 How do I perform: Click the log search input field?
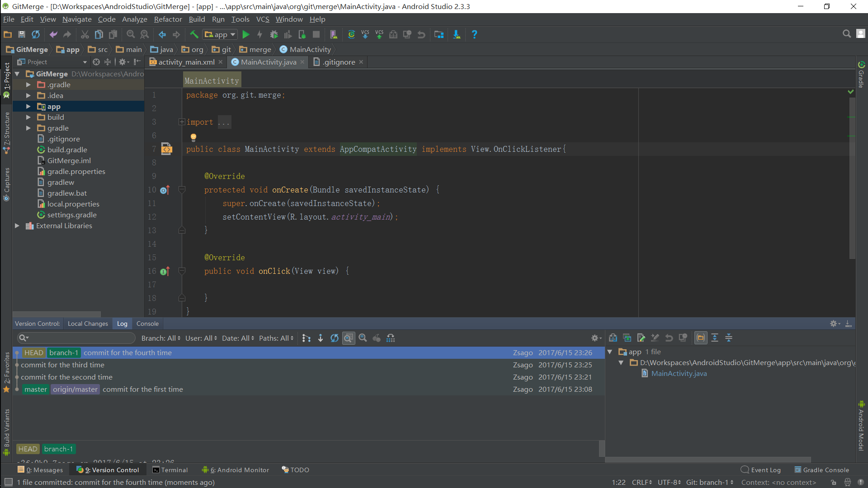[x=76, y=338]
